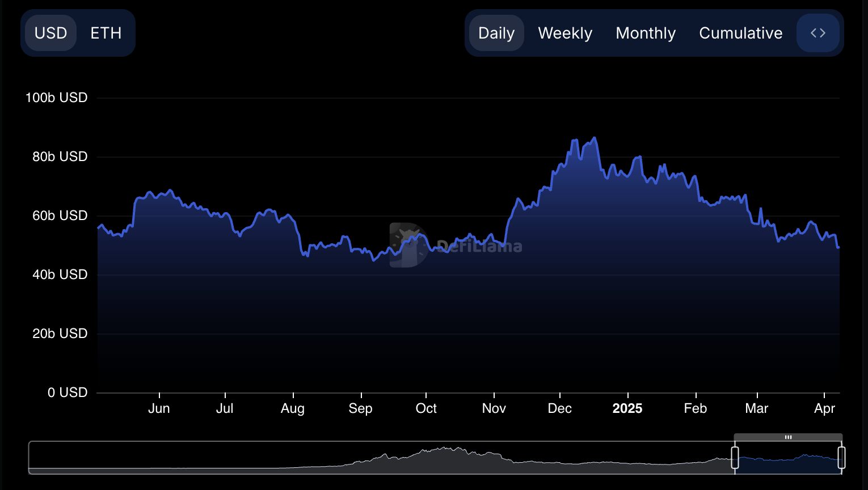Click the December peak on the chart
This screenshot has height=490, width=868.
tap(593, 139)
